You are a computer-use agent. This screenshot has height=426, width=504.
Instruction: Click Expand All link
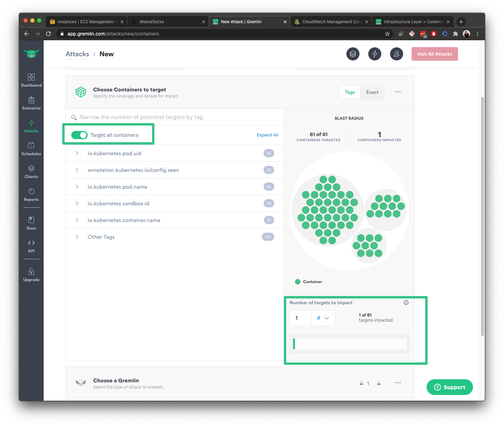pyautogui.click(x=267, y=135)
